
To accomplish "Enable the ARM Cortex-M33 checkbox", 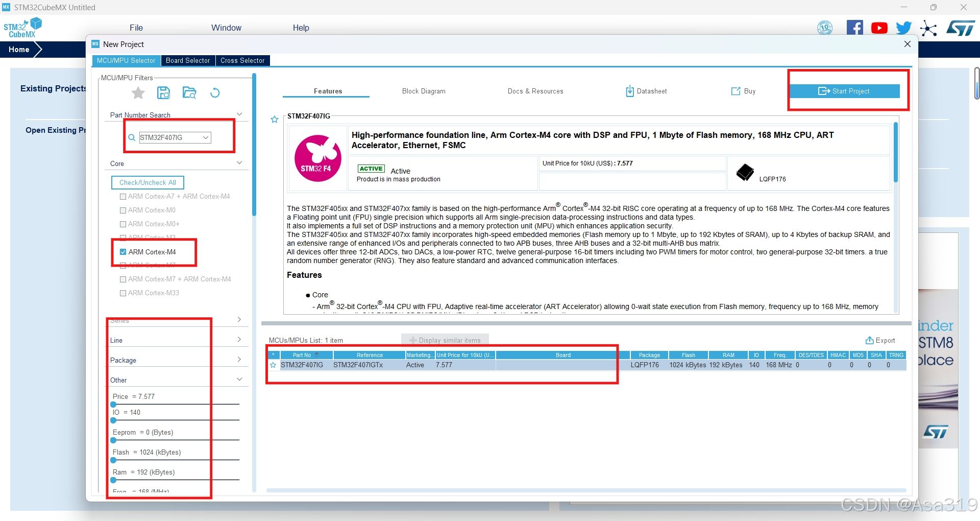I will point(123,293).
